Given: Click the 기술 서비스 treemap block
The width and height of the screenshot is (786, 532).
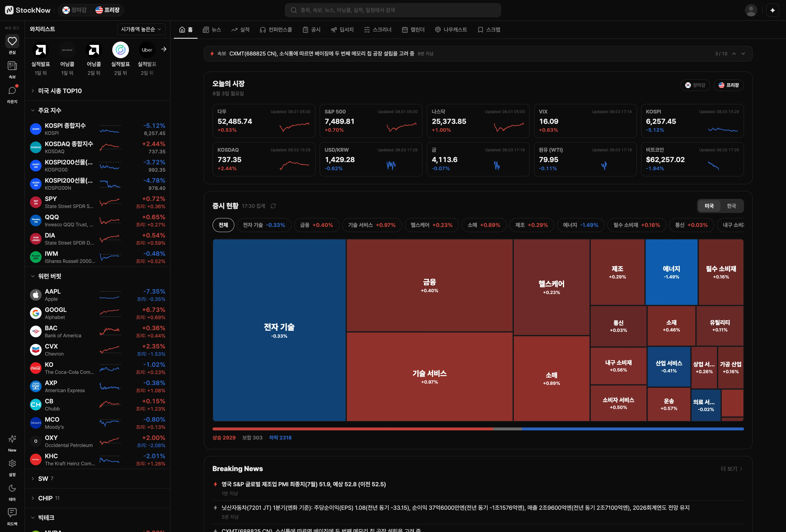Looking at the screenshot, I should (x=430, y=377).
